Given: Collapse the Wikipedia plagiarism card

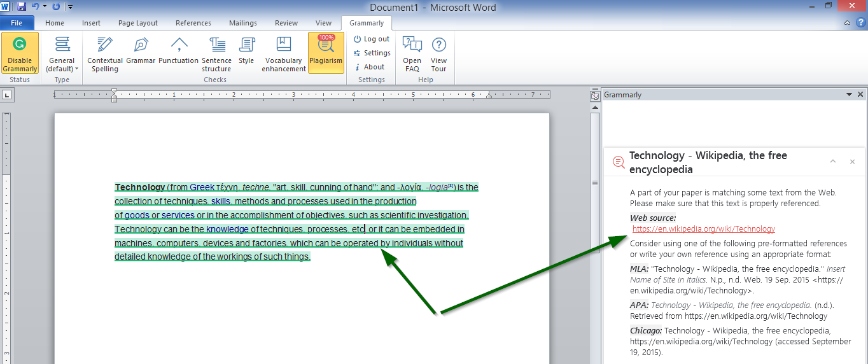Looking at the screenshot, I should [x=832, y=162].
